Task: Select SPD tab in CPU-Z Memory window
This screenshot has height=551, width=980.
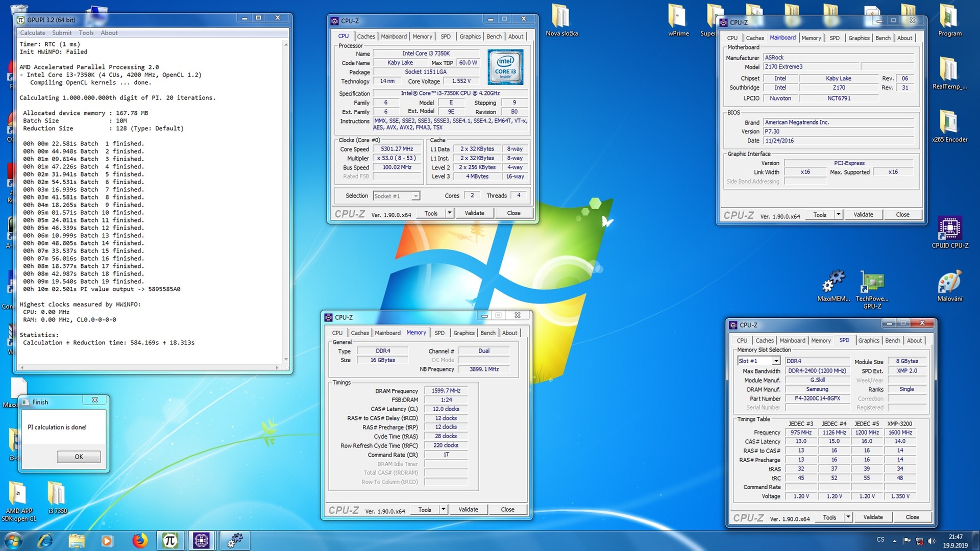Action: [x=439, y=333]
